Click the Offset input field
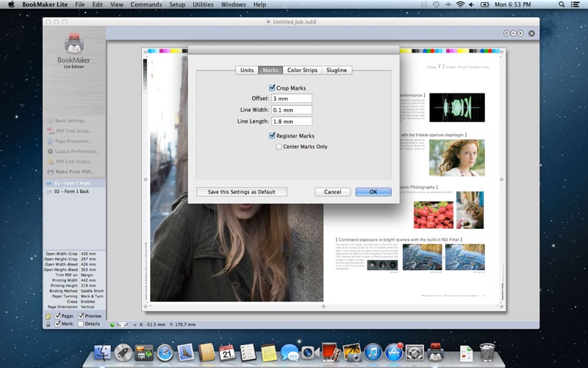 pyautogui.click(x=292, y=99)
